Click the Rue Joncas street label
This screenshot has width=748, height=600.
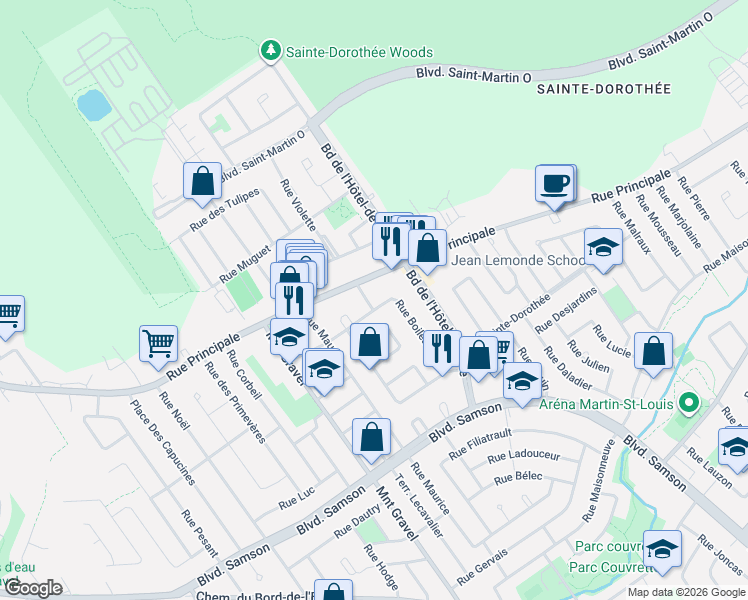[x=720, y=555]
